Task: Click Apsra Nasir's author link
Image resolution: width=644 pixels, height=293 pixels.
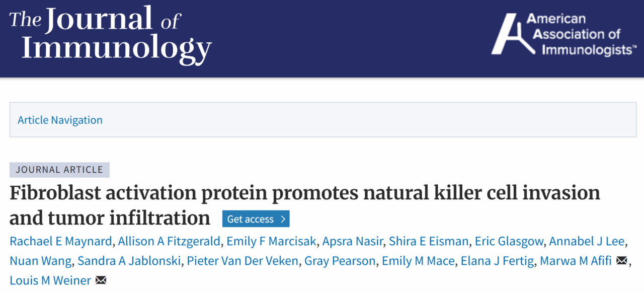Action: 352,241
